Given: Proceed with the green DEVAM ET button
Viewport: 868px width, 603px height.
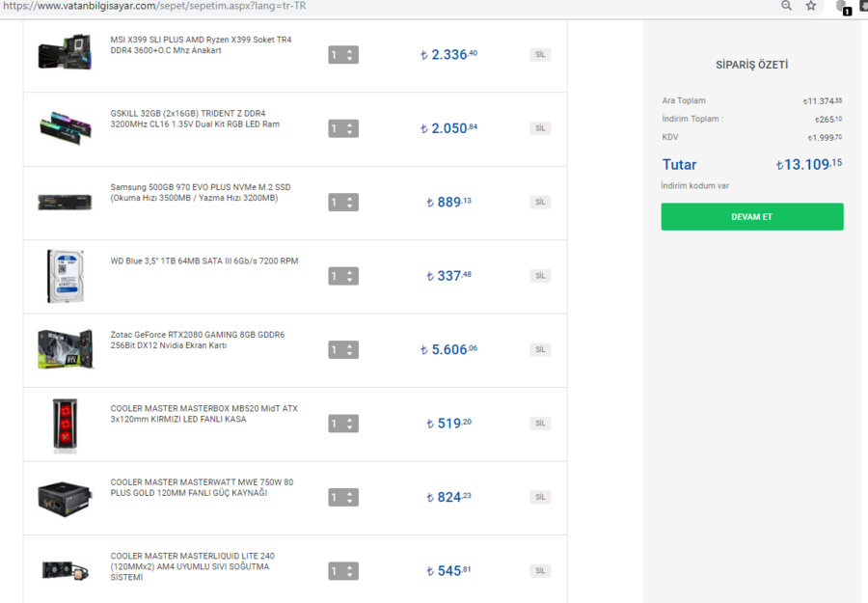Looking at the screenshot, I should (751, 216).
